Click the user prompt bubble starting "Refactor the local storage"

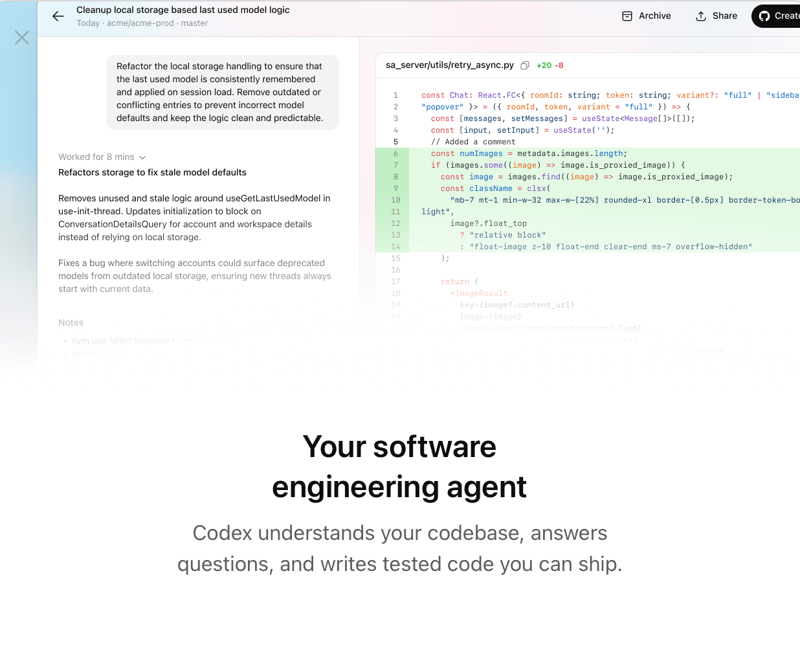223,92
